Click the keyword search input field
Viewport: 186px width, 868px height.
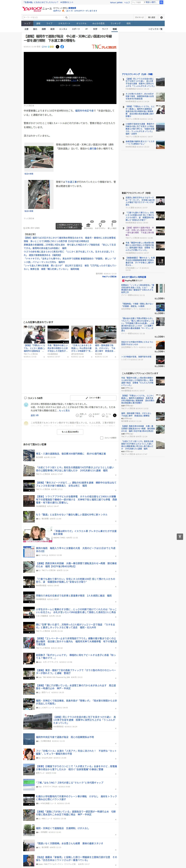coord(44,18)
